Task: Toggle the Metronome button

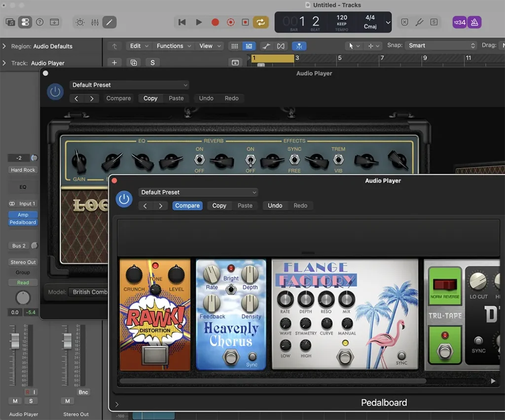Action: [x=474, y=22]
